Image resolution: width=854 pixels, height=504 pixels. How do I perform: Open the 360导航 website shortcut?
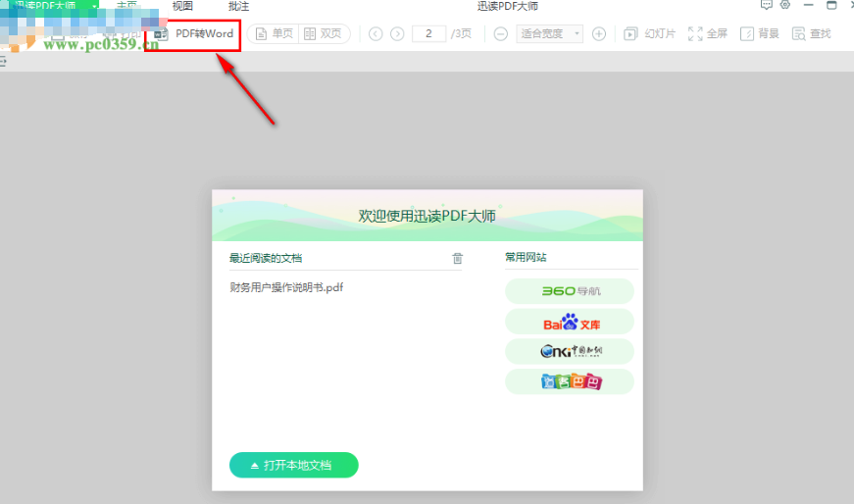click(570, 291)
